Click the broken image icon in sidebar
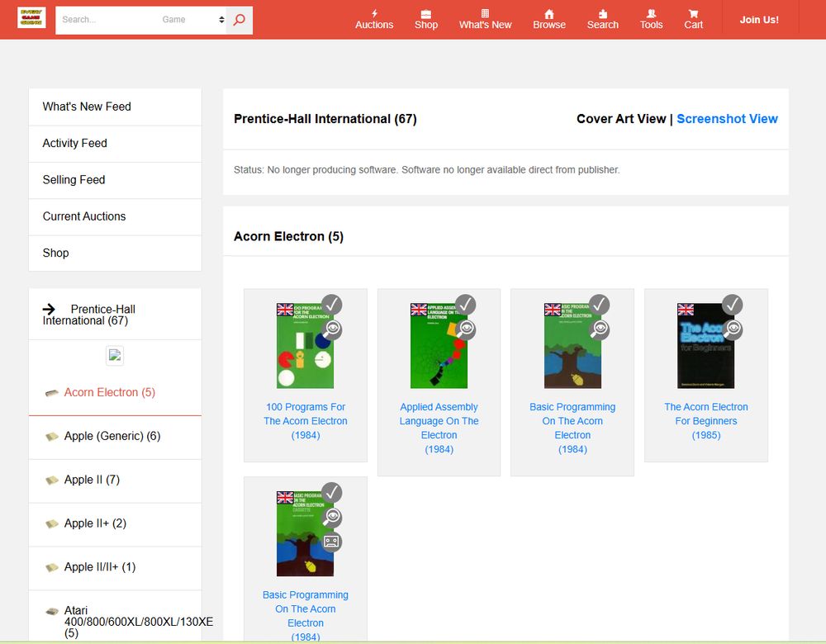This screenshot has height=644, width=826. [115, 355]
